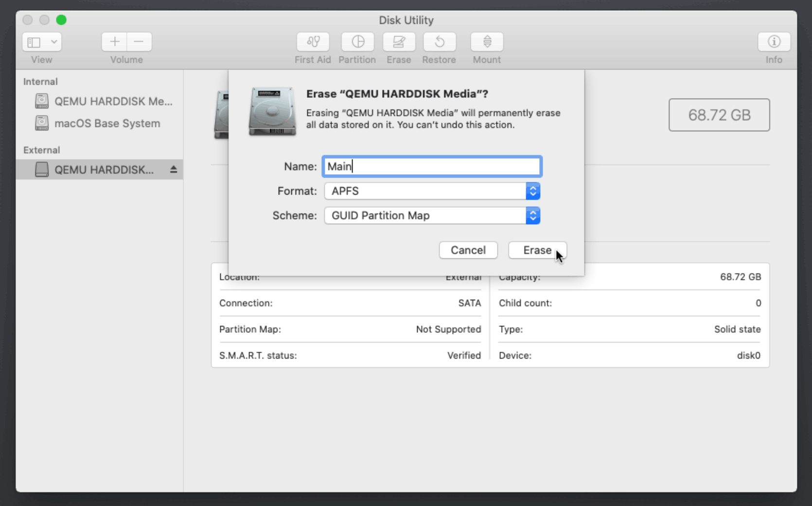This screenshot has height=506, width=812.
Task: Click the Connection SATA value
Action: tap(470, 303)
